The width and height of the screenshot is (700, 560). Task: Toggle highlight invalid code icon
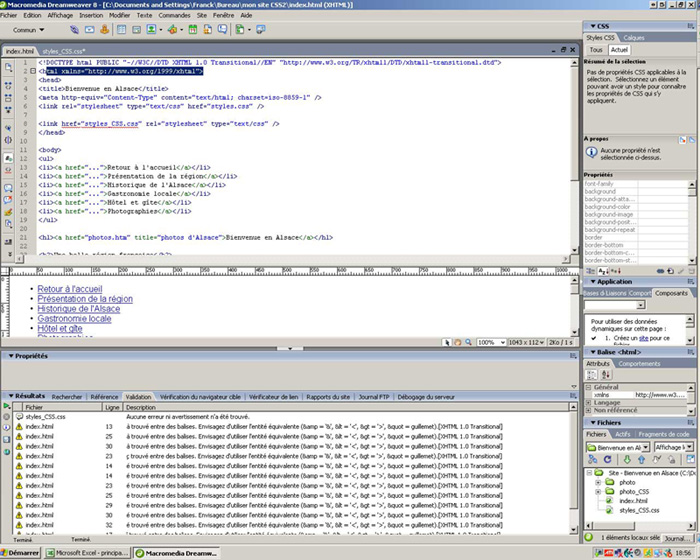(x=8, y=170)
